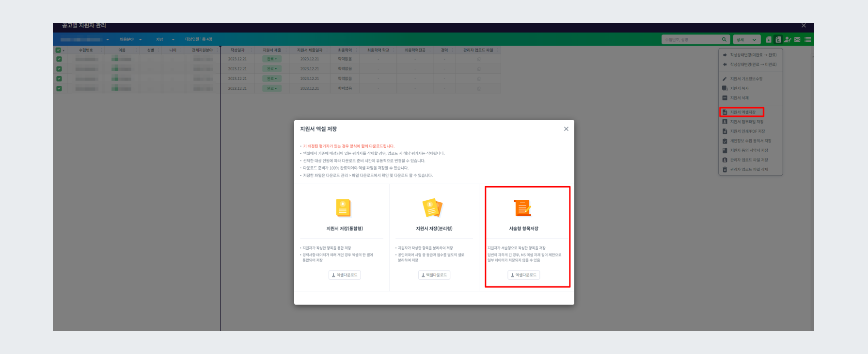The image size is (868, 354).
Task: Click the list view icon in toolbar
Action: tap(808, 40)
